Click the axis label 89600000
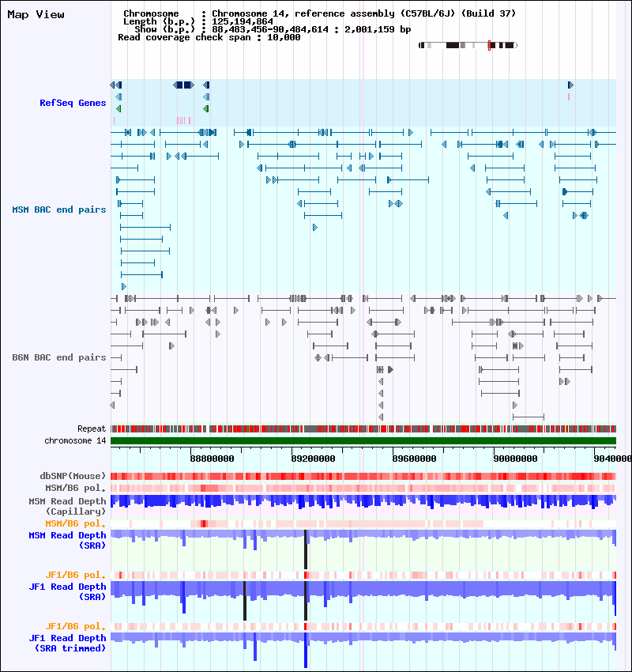This screenshot has height=672, width=632. coord(414,459)
